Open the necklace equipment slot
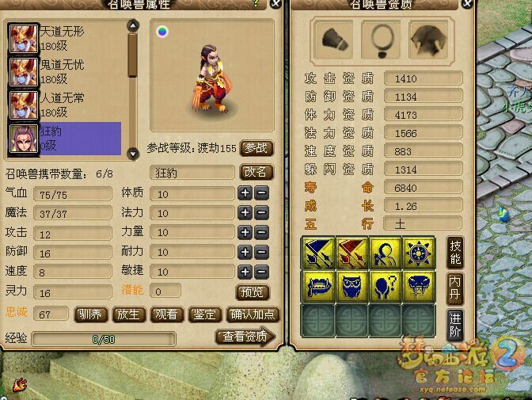This screenshot has width=532, height=400. point(382,40)
